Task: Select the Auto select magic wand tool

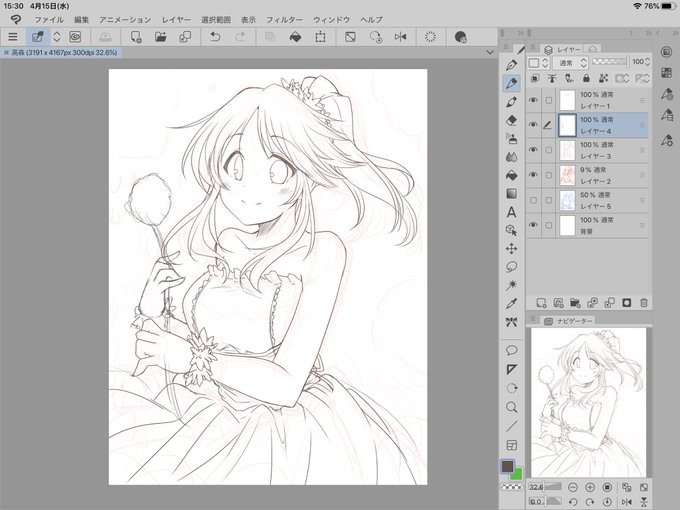Action: click(x=512, y=285)
